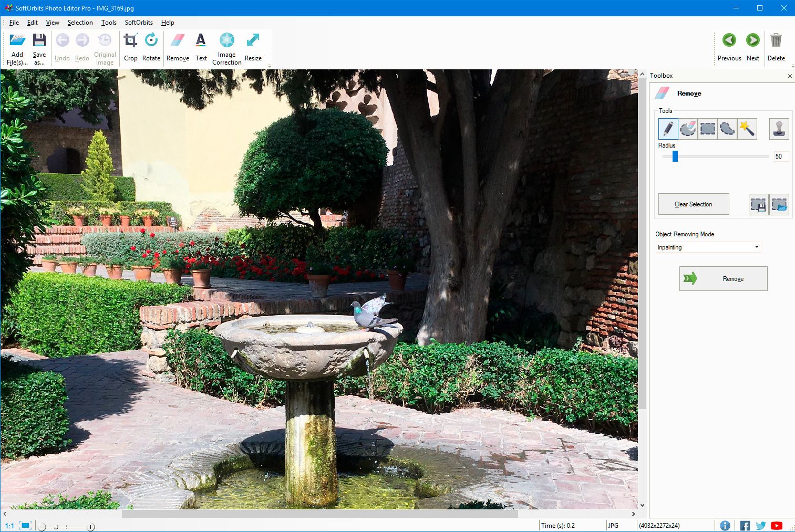Click the zoom in plus button
Image resolution: width=795 pixels, height=532 pixels.
[91, 527]
